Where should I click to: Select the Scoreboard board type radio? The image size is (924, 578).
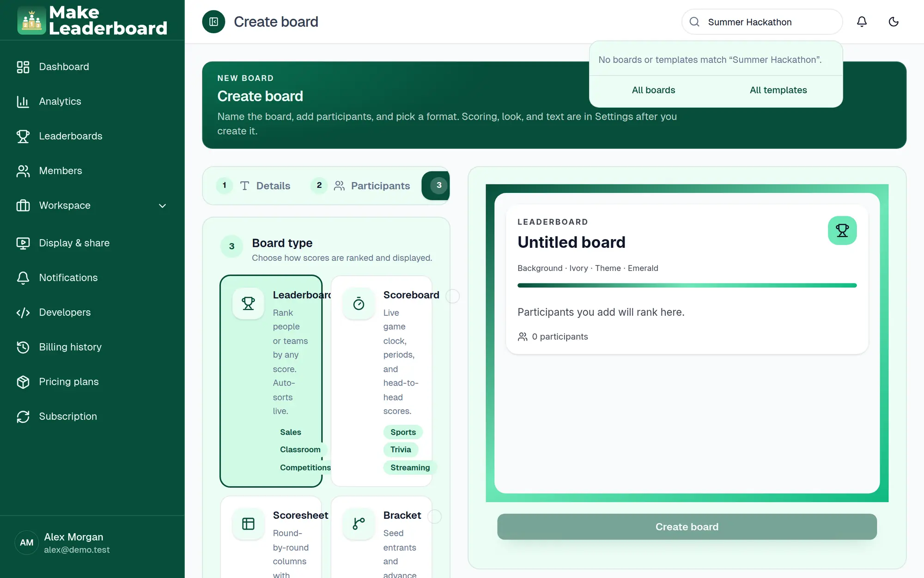pyautogui.click(x=453, y=296)
